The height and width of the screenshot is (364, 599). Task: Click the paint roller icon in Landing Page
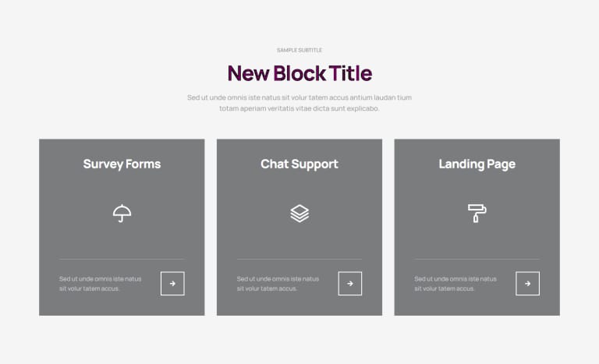tap(477, 213)
